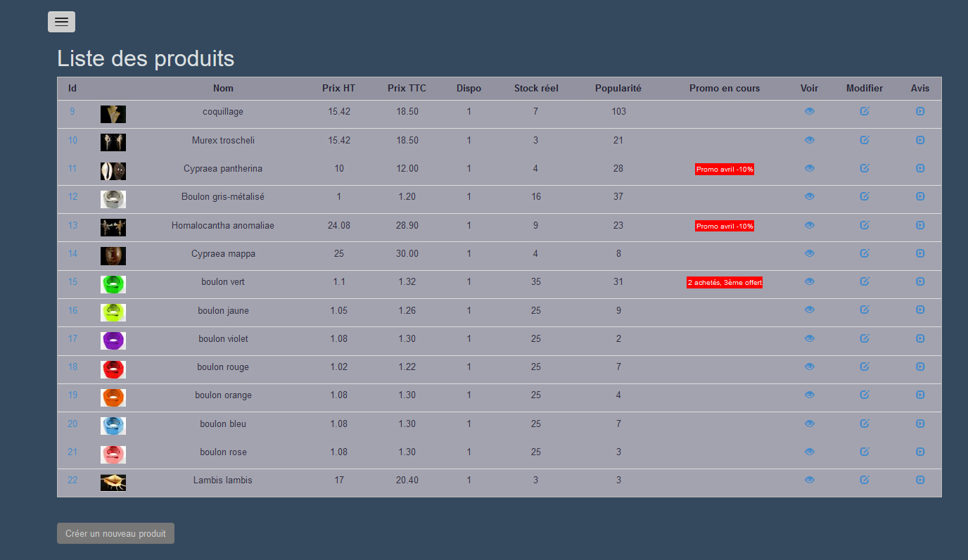This screenshot has width=968, height=560.
Task: Click the 'Promo en cours' column header
Action: [725, 88]
